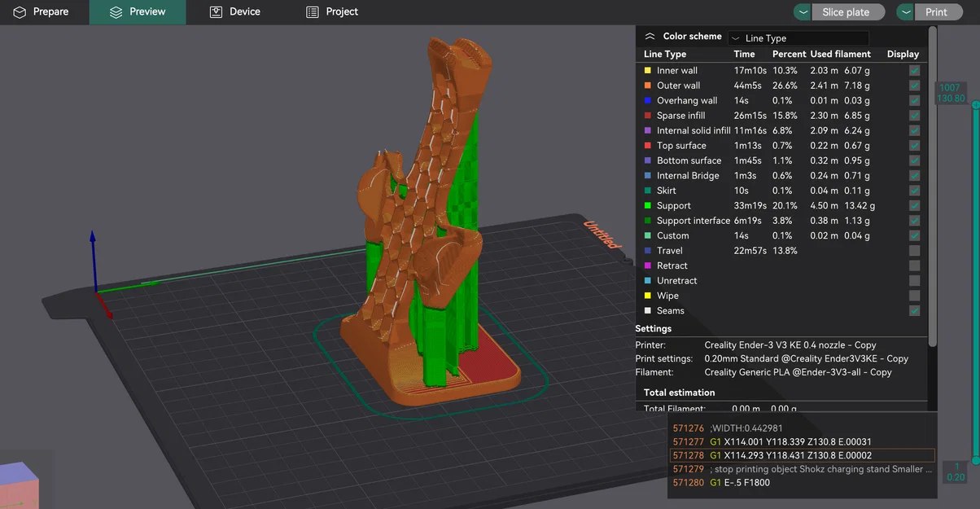Click the red Top surface color square
Viewport: 980px width, 509px height.
[x=648, y=146]
